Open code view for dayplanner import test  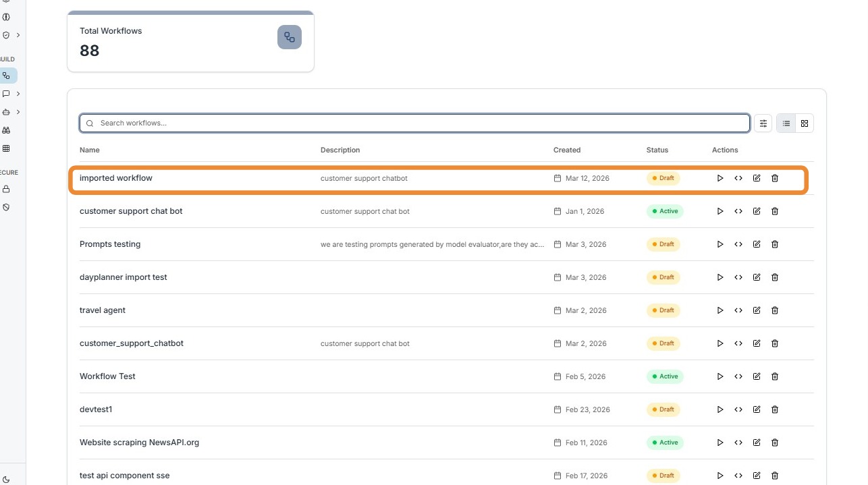point(738,277)
